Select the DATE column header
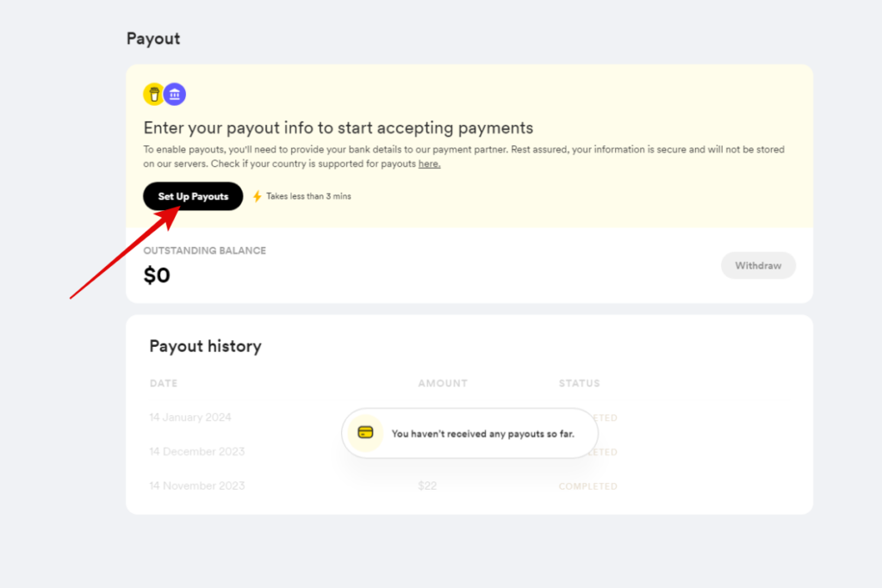 (164, 383)
